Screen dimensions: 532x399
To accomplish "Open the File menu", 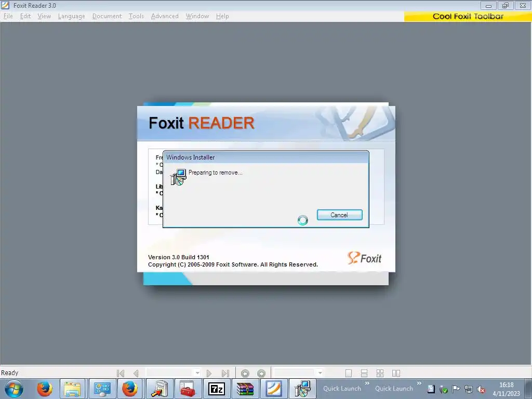I will [x=8, y=16].
